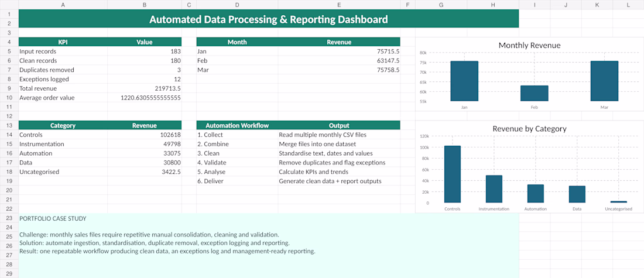Select the Uncategorised category cell
The width and height of the screenshot is (644, 278).
coord(63,171)
